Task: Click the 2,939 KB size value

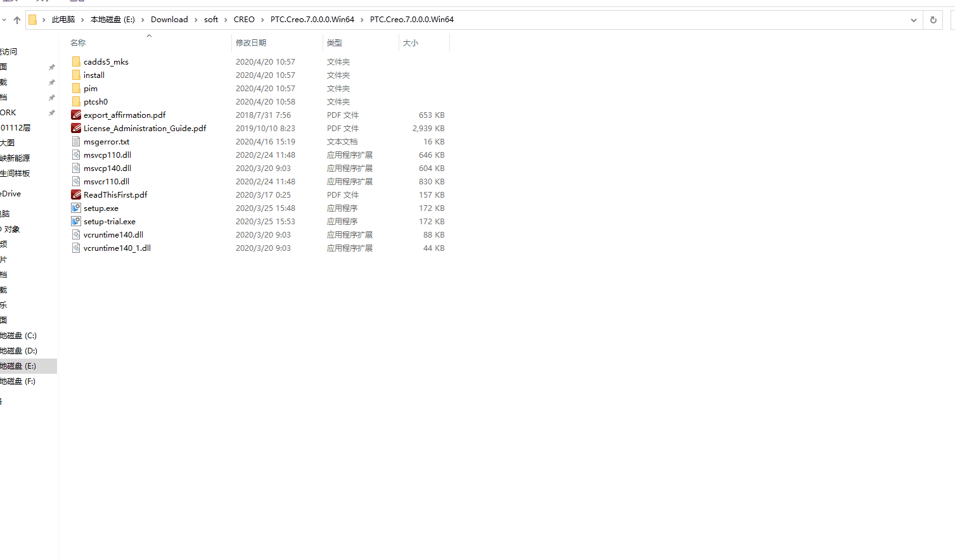Action: click(x=428, y=129)
